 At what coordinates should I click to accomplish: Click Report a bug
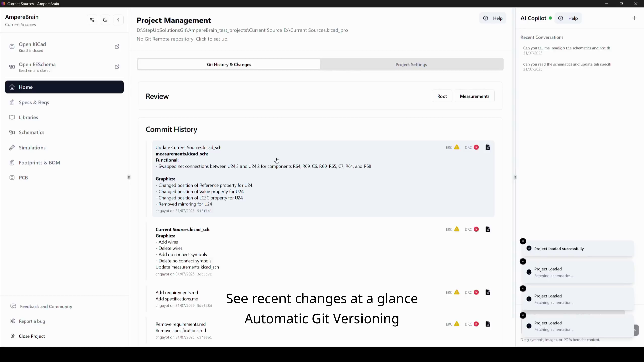click(x=28, y=321)
